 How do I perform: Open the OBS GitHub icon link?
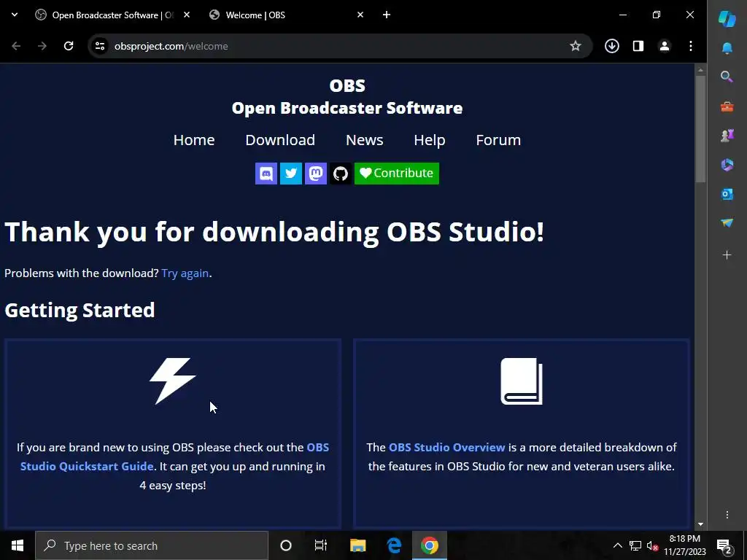pos(340,174)
